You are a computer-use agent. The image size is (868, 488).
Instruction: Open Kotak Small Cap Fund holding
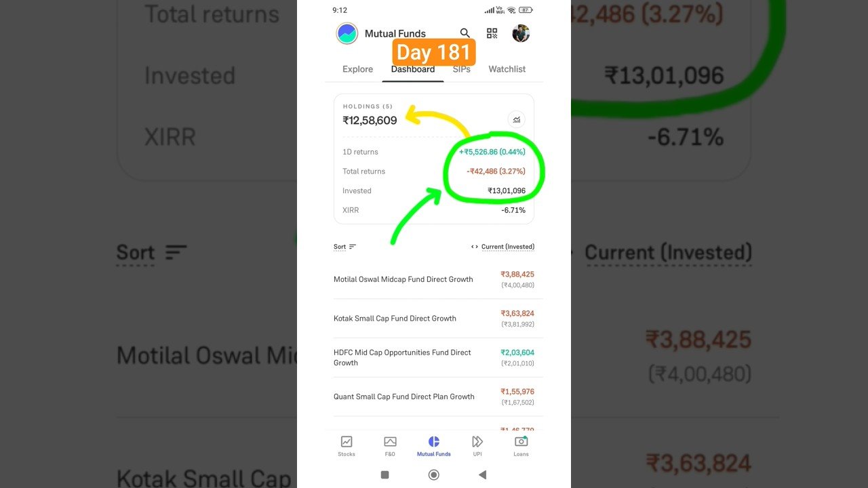434,319
